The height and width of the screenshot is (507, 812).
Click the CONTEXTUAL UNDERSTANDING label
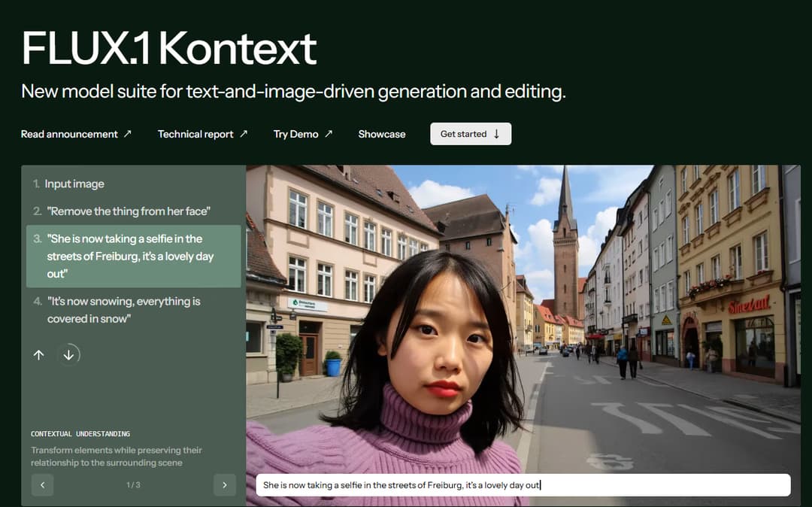(80, 433)
